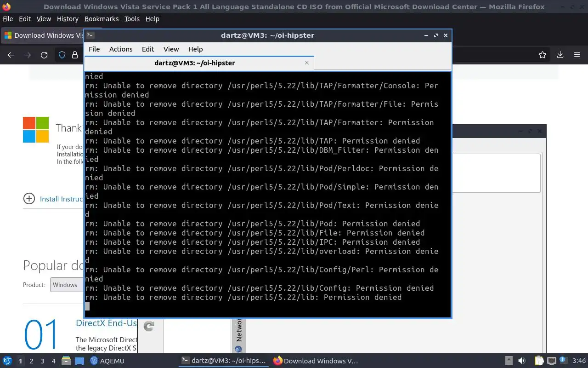Viewport: 588px width, 368px height.
Task: Open the terminal Actions menu
Action: [121, 49]
